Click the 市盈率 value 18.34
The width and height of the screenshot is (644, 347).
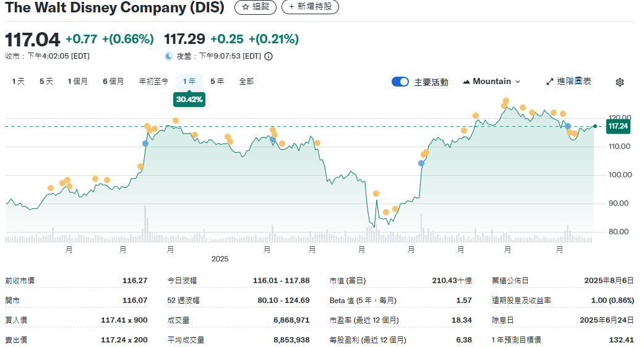(x=462, y=320)
